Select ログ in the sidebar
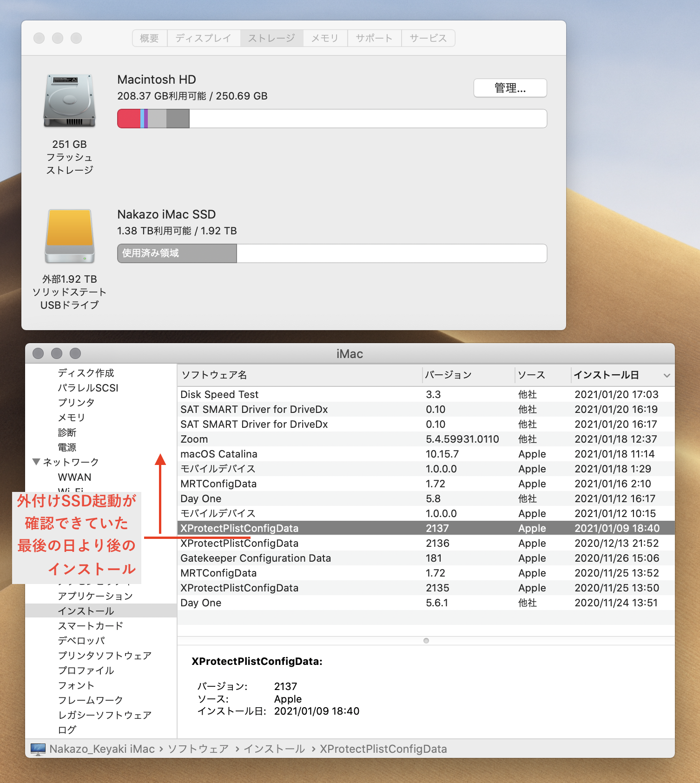700x783 pixels. (x=67, y=730)
